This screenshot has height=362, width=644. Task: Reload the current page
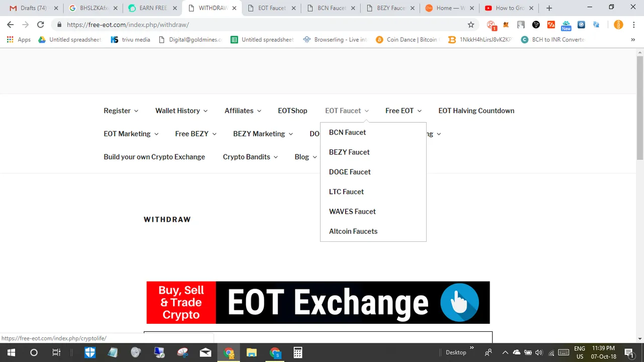41,25
